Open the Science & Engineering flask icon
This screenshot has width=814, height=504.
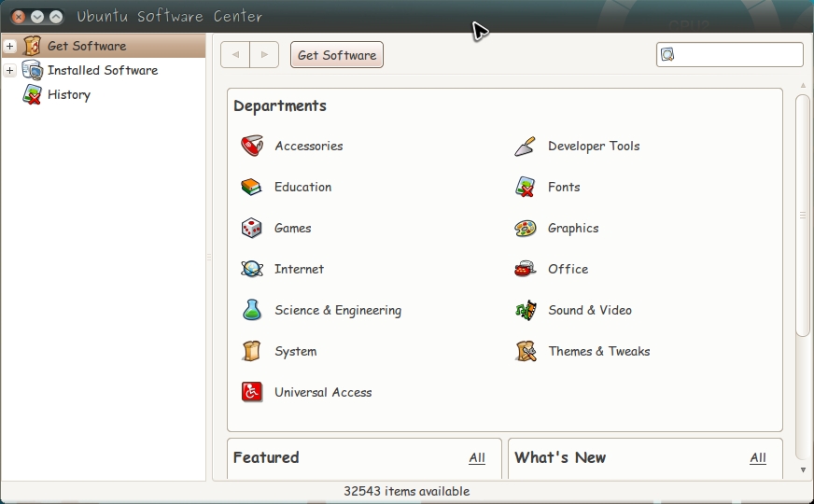(252, 310)
